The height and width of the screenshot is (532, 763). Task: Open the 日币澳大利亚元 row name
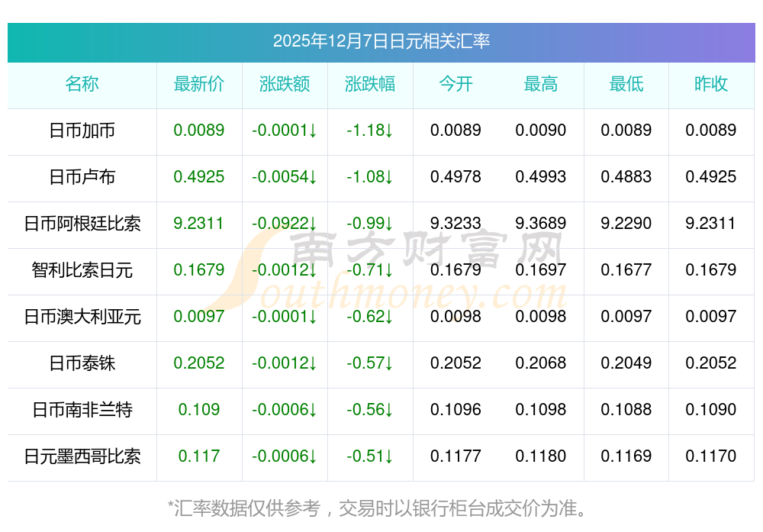[82, 317]
